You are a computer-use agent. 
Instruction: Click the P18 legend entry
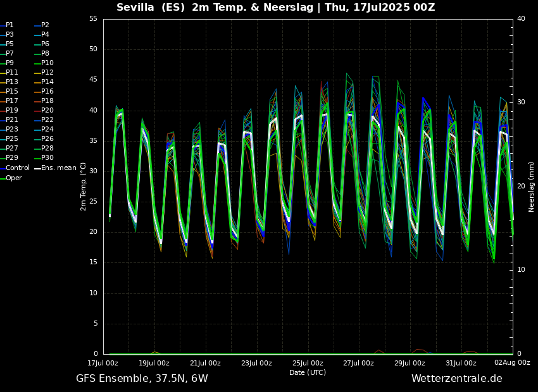tap(47, 101)
